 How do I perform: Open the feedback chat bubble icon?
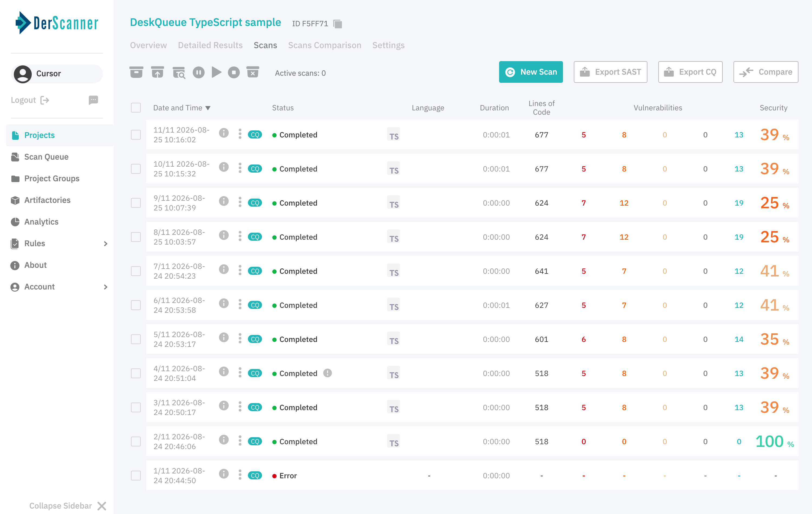click(93, 100)
